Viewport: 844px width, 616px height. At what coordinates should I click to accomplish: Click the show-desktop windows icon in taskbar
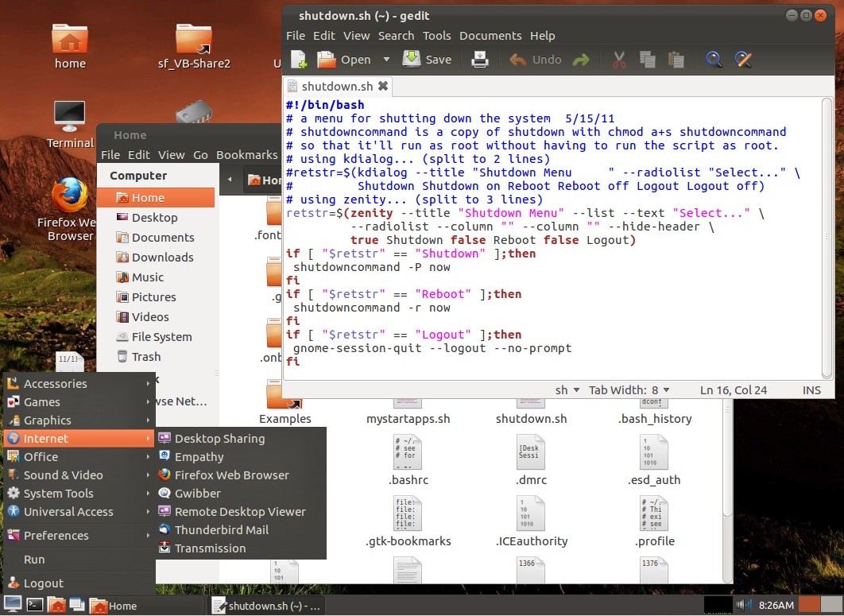[77, 605]
